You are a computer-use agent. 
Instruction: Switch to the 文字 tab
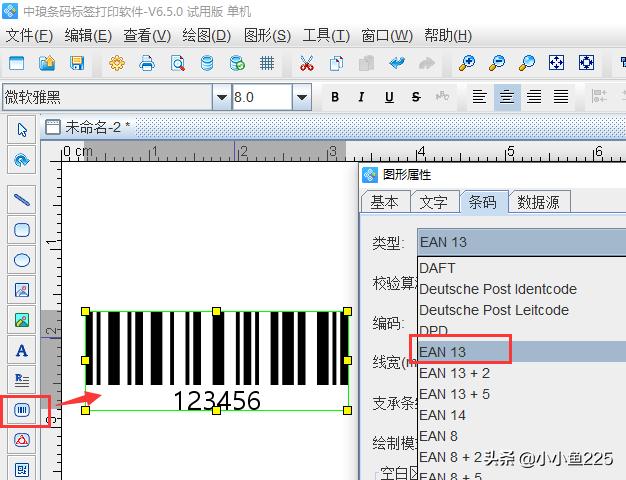click(434, 202)
